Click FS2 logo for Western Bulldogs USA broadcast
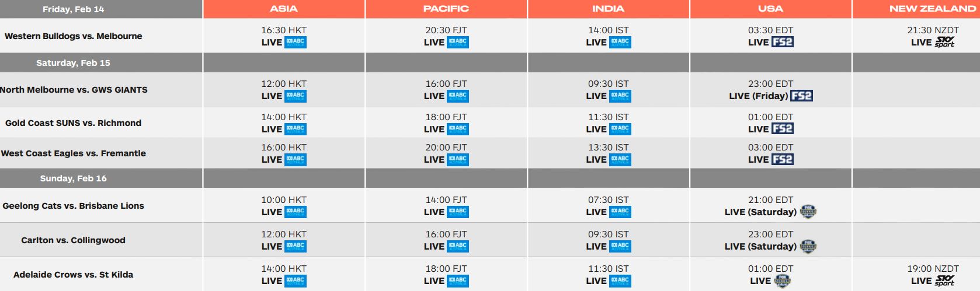980x291 pixels. click(x=783, y=42)
